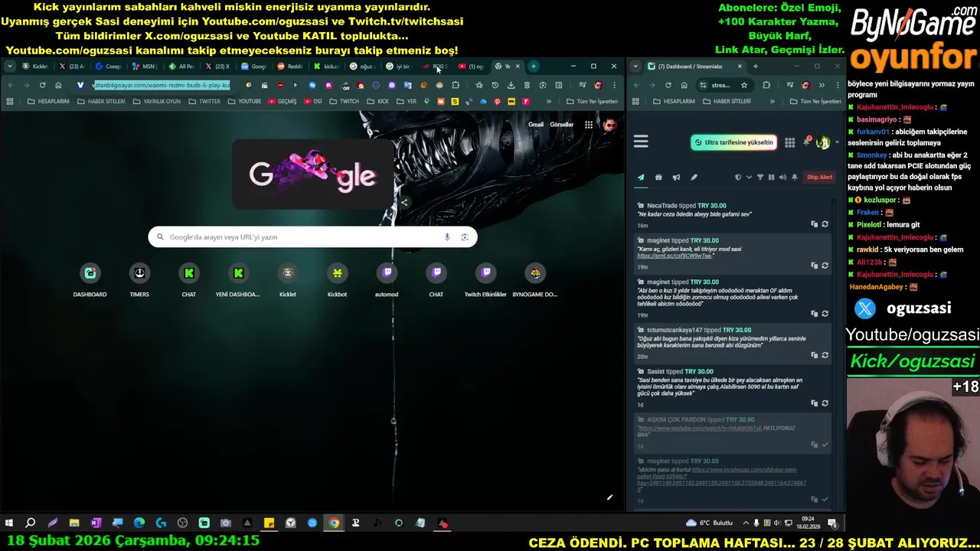
Task: Open the HESAPLARIM bookmark folder in left Chrome
Action: click(x=48, y=102)
